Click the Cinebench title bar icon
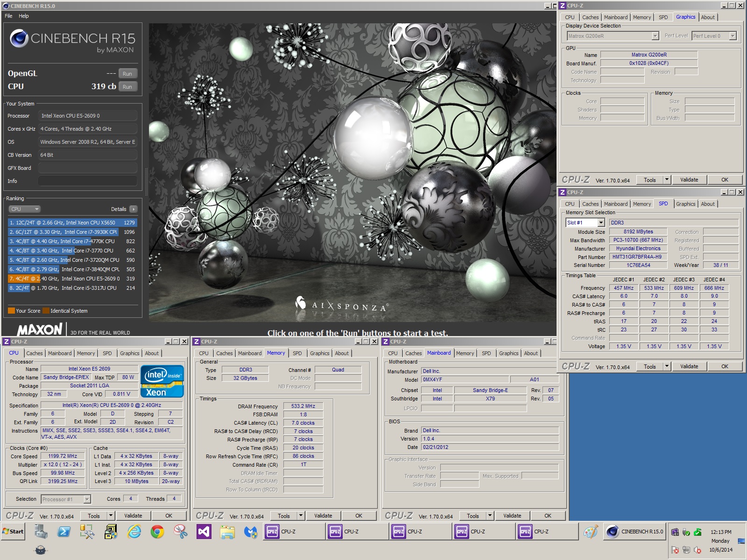The image size is (747, 560). [x=6, y=6]
